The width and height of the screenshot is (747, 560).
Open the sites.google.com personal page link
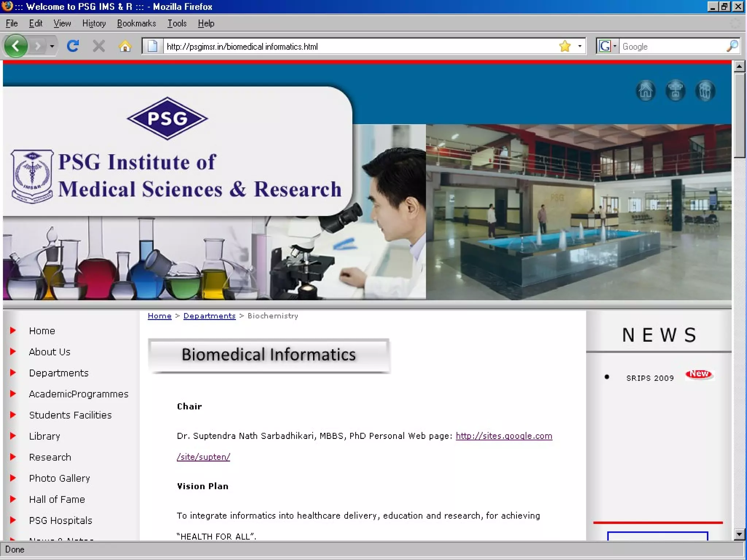click(504, 436)
